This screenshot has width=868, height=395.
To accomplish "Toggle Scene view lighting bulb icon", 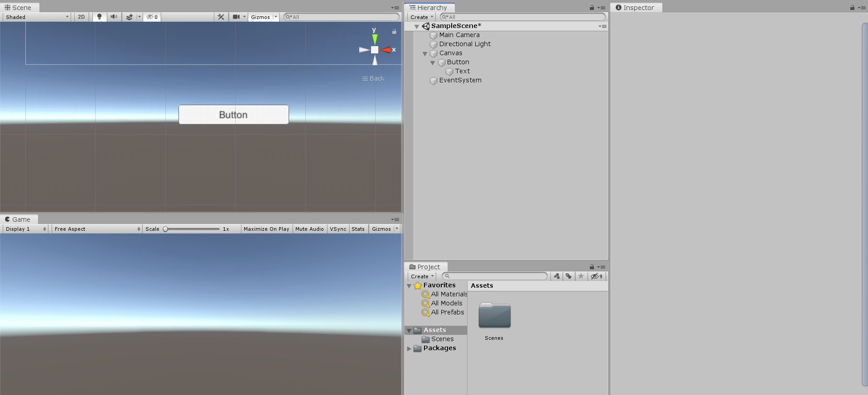I will pyautogui.click(x=99, y=17).
